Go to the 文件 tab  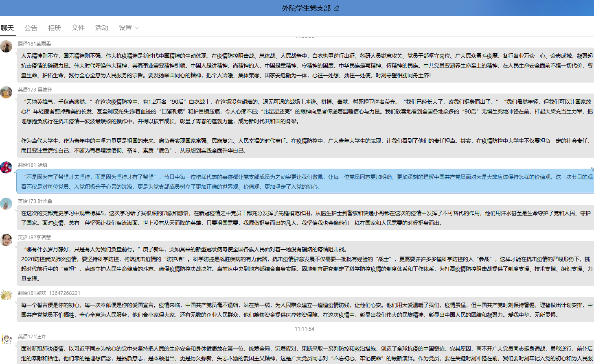pyautogui.click(x=78, y=28)
